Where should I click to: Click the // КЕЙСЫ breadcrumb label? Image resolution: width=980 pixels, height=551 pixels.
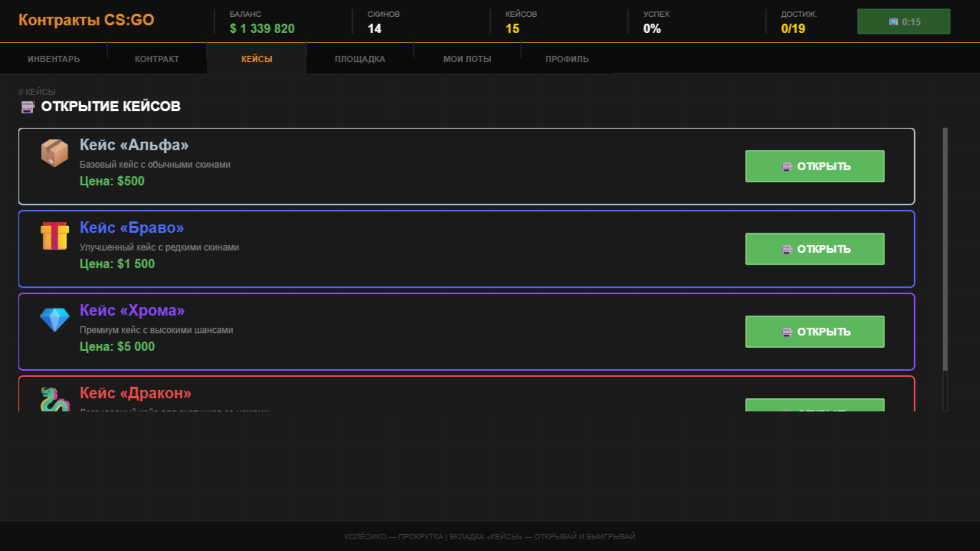37,92
